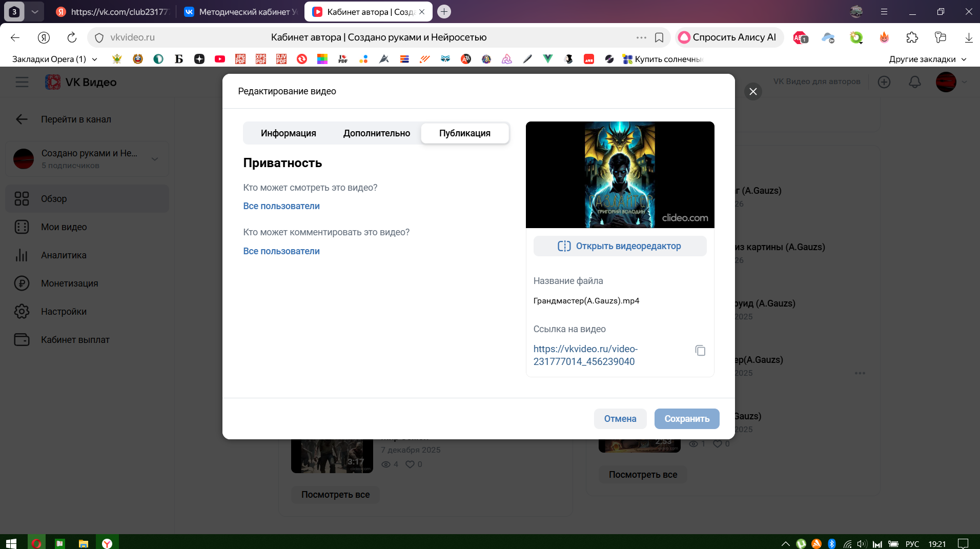Open the viewing privacy dropdown Все пользователи

pyautogui.click(x=281, y=206)
